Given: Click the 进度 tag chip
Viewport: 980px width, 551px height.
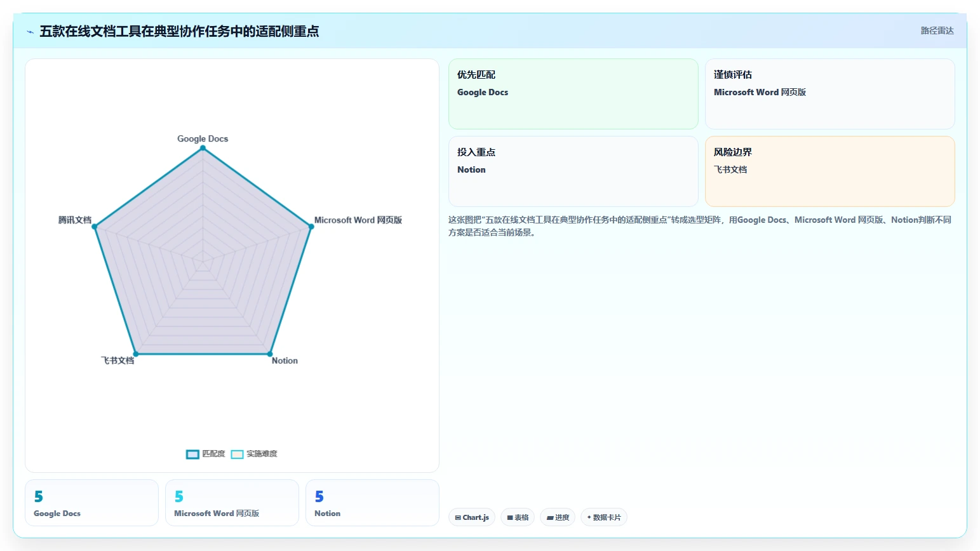Looking at the screenshot, I should 558,517.
